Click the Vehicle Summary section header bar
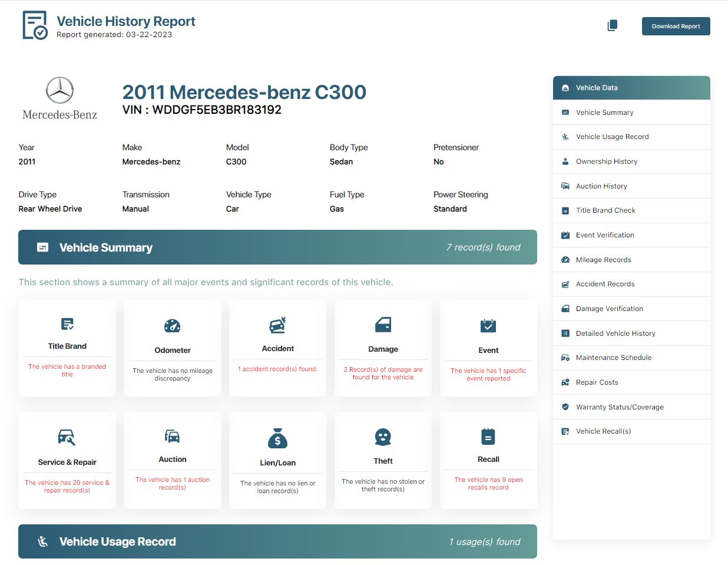The image size is (728, 565). 277,247
